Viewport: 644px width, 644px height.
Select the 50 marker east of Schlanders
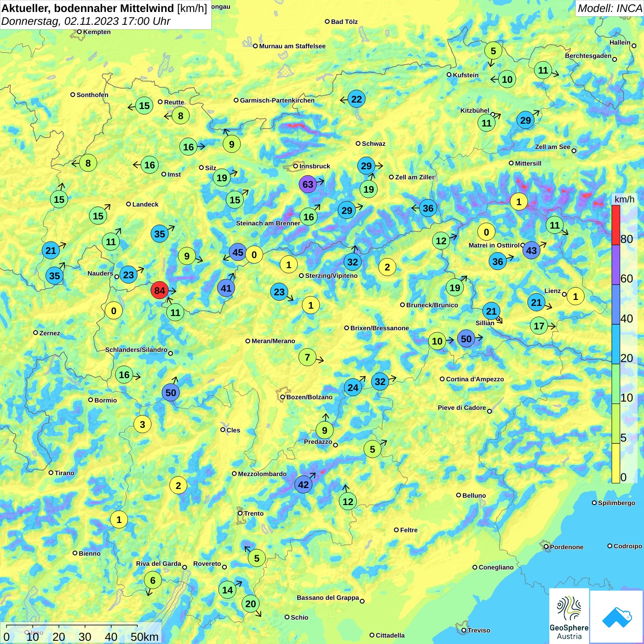pos(171,392)
